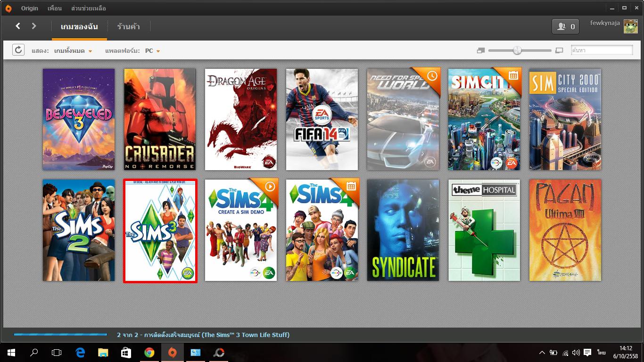The image size is (644, 362).
Task: Open File Explorer from taskbar
Action: [x=103, y=353]
